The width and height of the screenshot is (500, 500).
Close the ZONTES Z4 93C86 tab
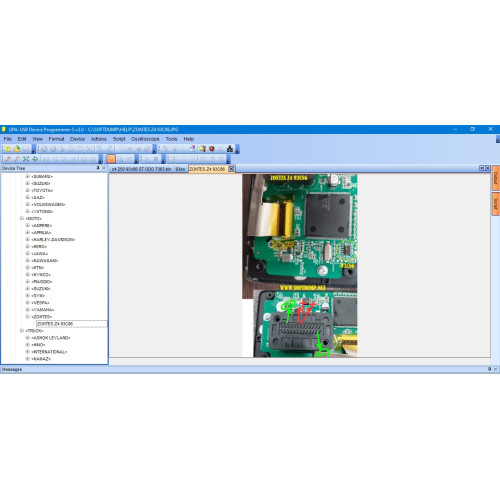(231, 169)
